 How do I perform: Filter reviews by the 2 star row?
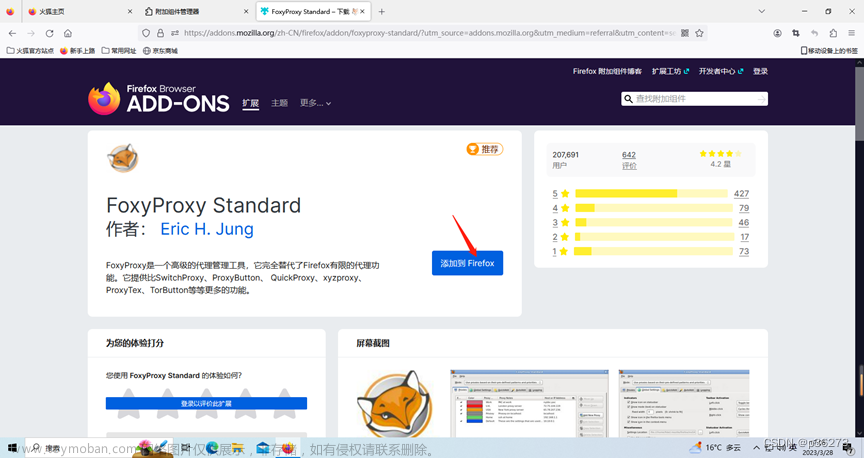pyautogui.click(x=650, y=236)
